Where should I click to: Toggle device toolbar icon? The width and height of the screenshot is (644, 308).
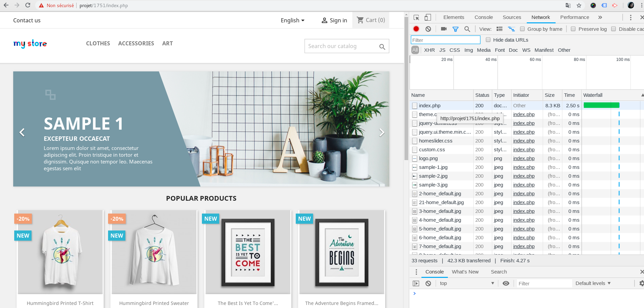click(x=428, y=17)
